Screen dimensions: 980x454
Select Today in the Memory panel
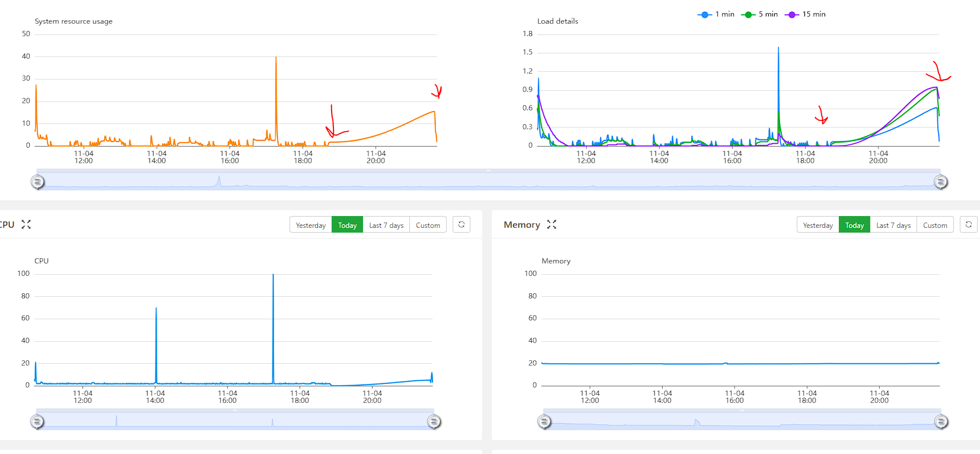(x=854, y=225)
